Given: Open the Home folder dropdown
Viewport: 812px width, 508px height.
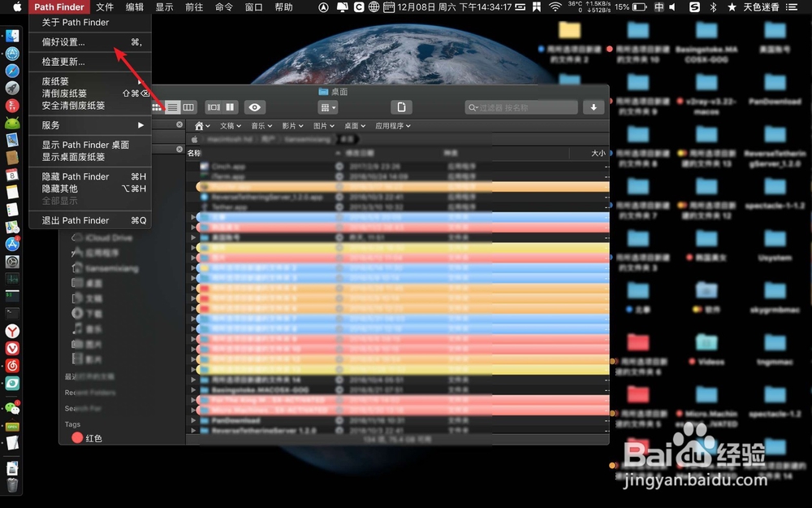Looking at the screenshot, I should click(x=202, y=126).
